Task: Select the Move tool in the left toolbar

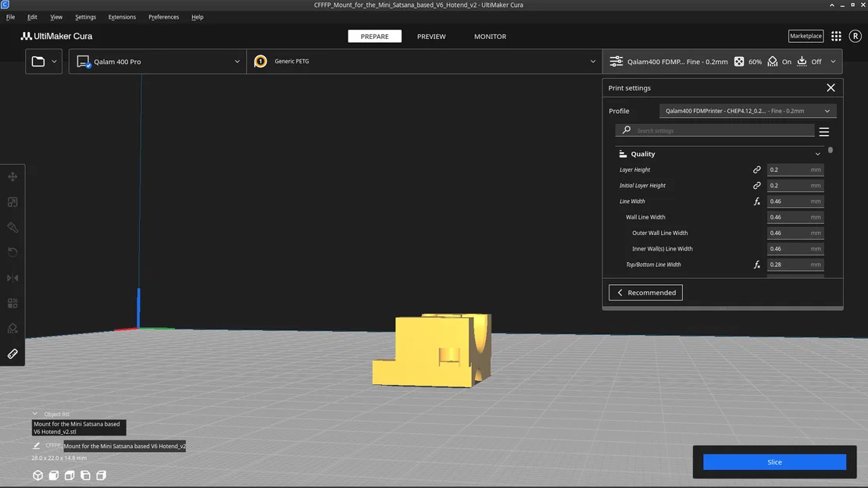Action: (x=13, y=176)
